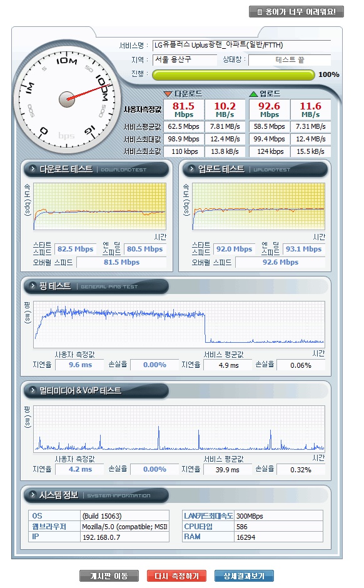
Task: Click the '39.9 ms' VoIP service latency
Action: click(228, 470)
